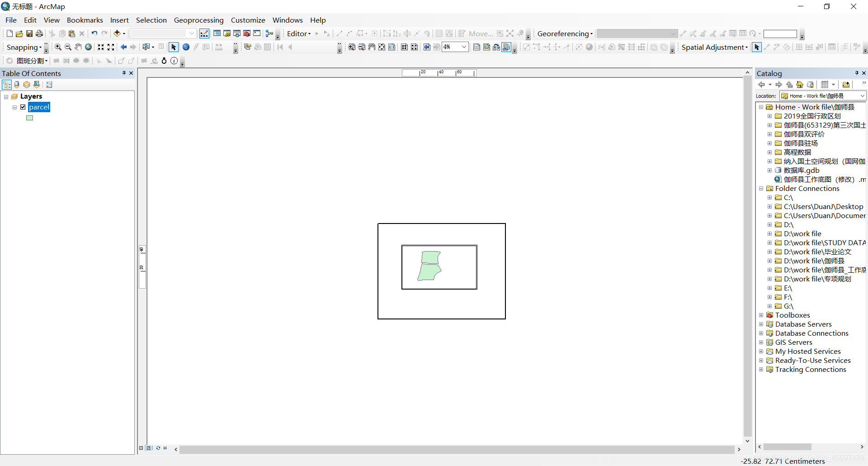
Task: Switch to Data View button
Action: [141, 448]
